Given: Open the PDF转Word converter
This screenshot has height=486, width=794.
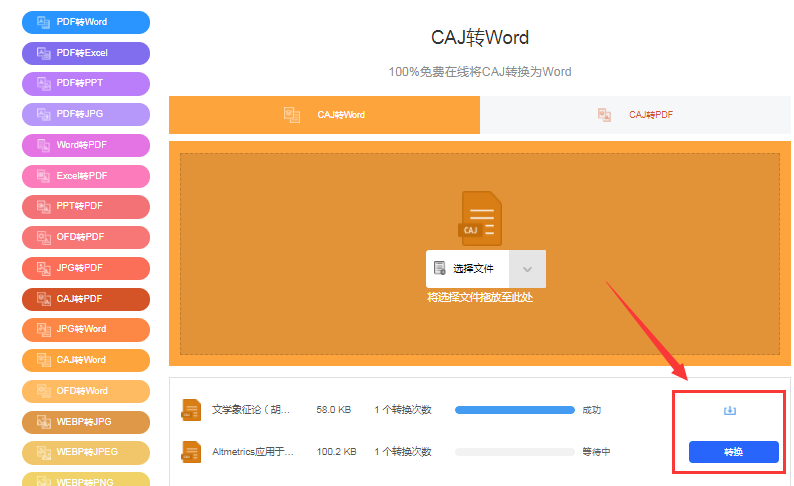Looking at the screenshot, I should click(x=86, y=22).
